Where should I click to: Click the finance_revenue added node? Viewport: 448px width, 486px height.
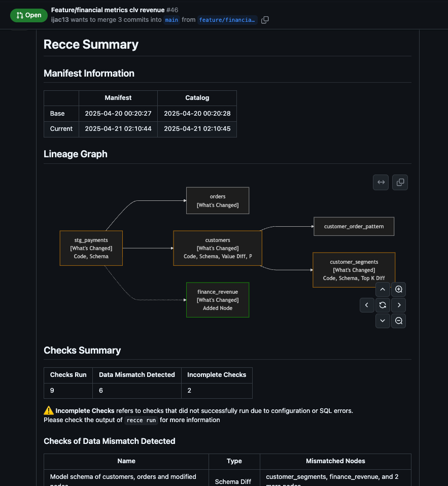coord(217,300)
